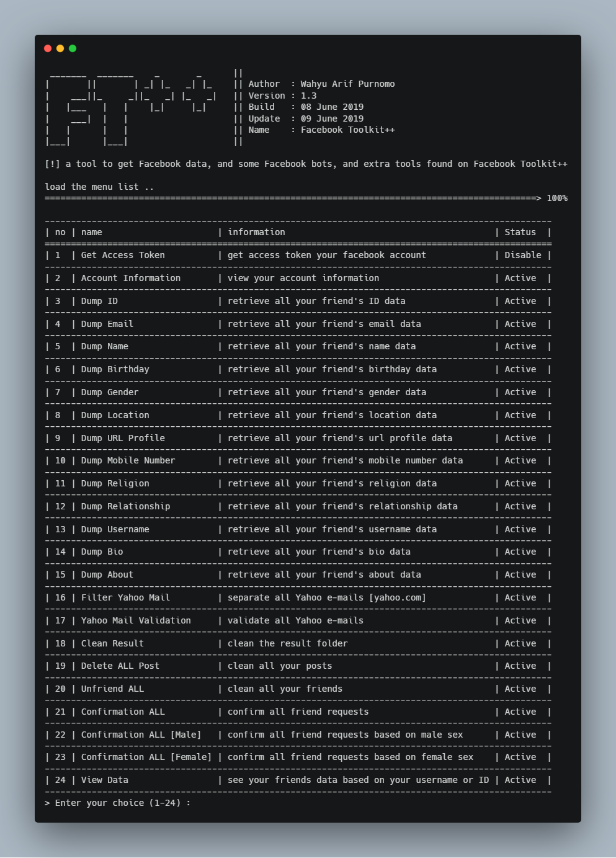
Task: Click 'confirm all friend requests based on female sex'
Action: point(350,757)
